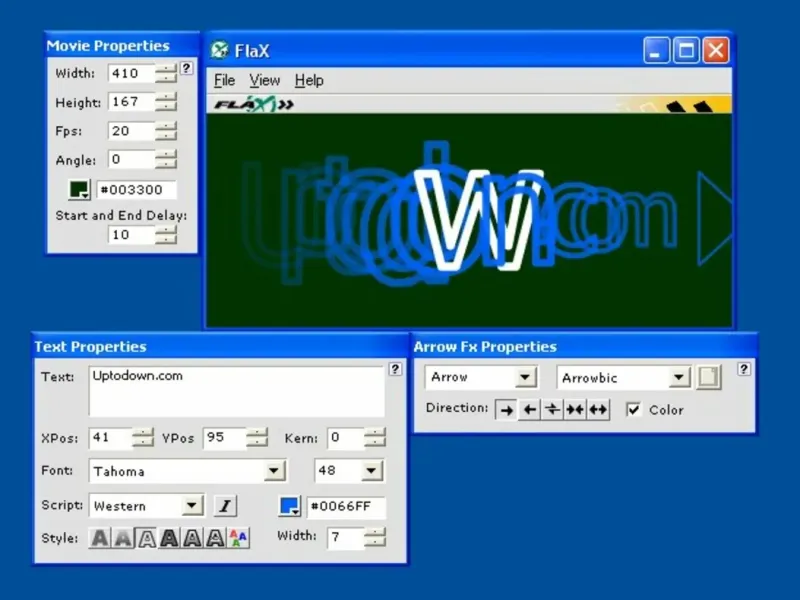Open the font size 48 dropdown

click(x=371, y=471)
